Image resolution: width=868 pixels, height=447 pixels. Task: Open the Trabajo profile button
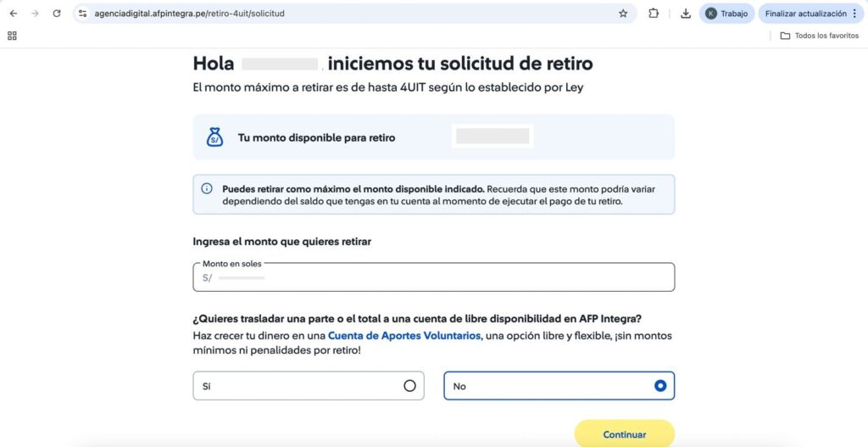(726, 14)
